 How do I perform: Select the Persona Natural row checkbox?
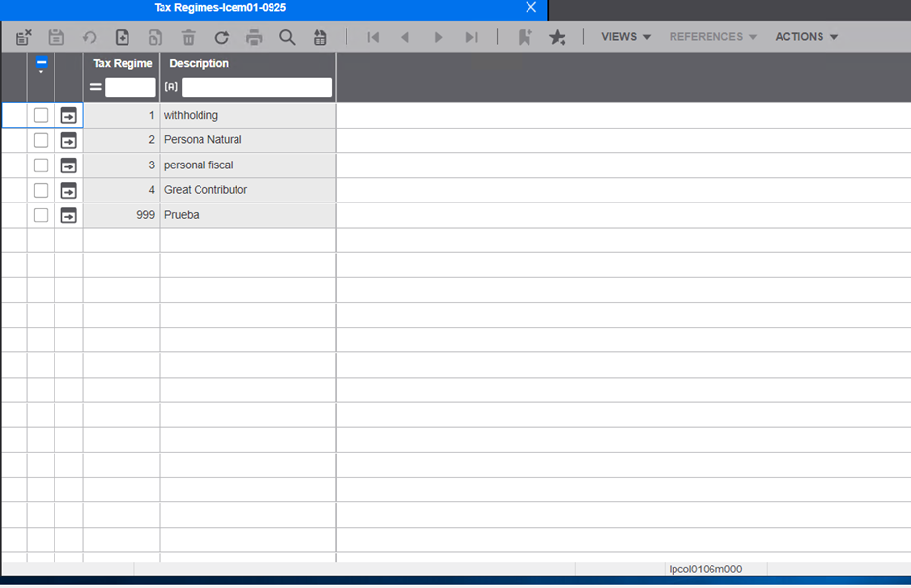pyautogui.click(x=41, y=140)
